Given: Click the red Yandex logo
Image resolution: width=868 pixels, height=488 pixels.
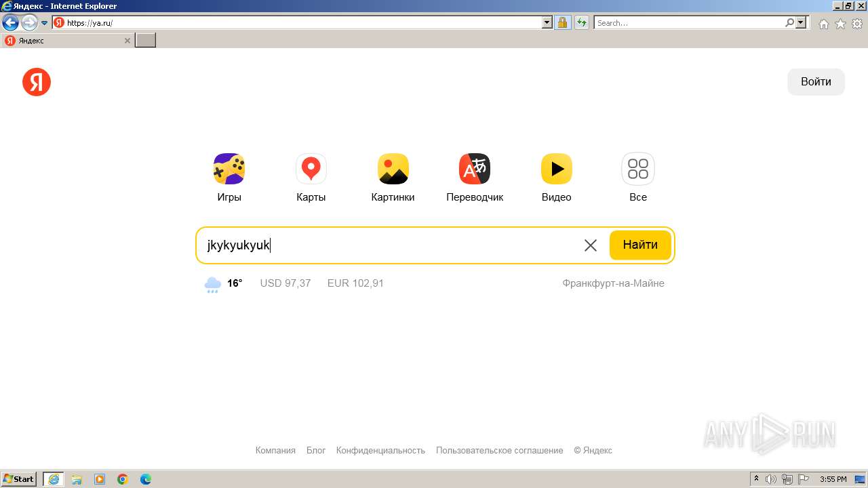Looking at the screenshot, I should 37,82.
